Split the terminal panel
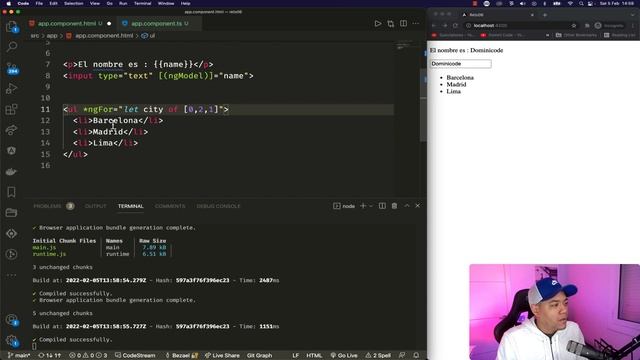 [382, 206]
